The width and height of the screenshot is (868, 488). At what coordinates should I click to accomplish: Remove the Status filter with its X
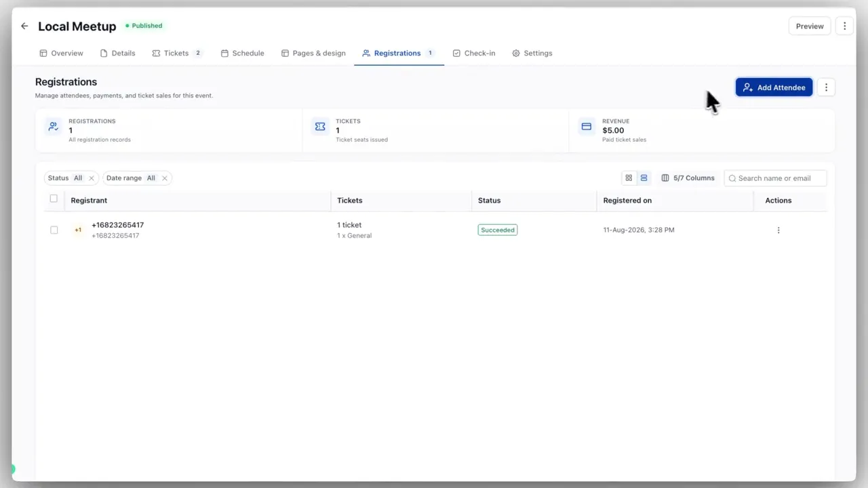pyautogui.click(x=92, y=178)
